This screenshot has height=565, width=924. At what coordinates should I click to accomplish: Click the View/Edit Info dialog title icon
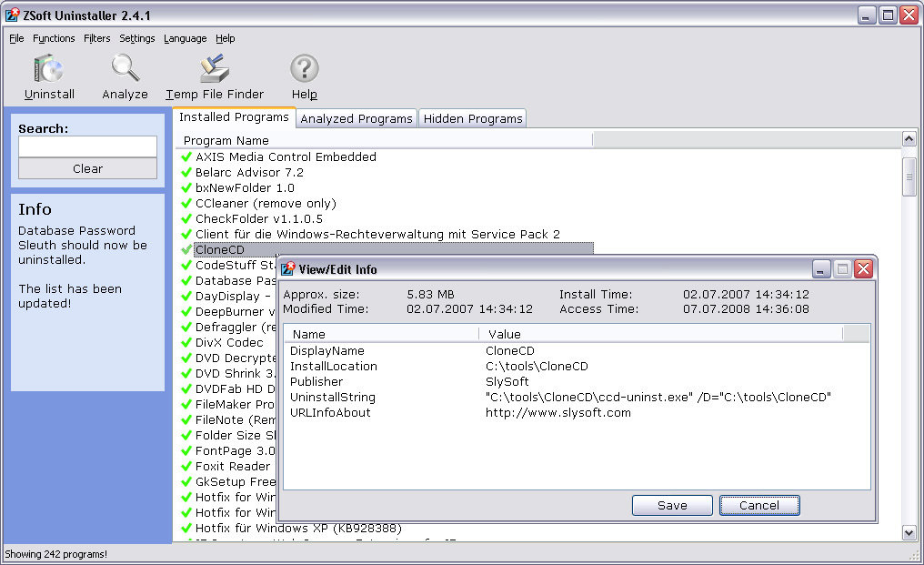click(287, 269)
